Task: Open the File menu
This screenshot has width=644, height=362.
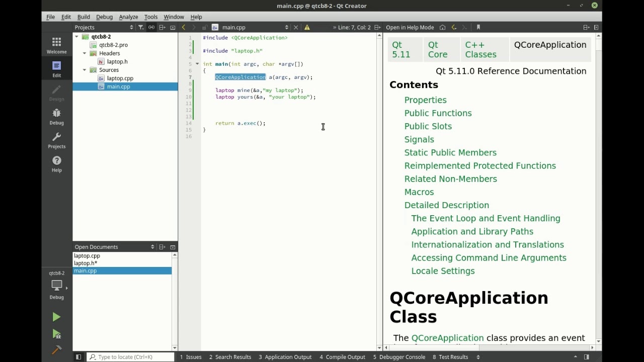Action: tap(51, 17)
